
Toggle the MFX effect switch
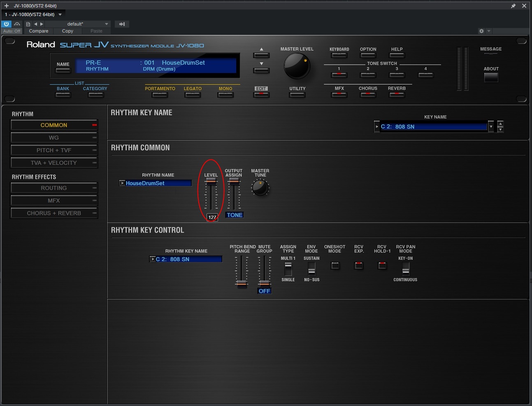click(x=339, y=94)
